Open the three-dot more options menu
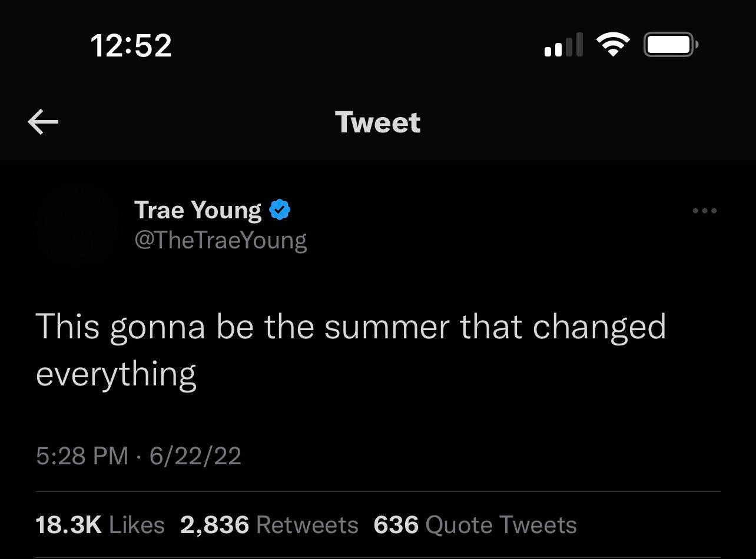The image size is (756, 559). point(705,211)
